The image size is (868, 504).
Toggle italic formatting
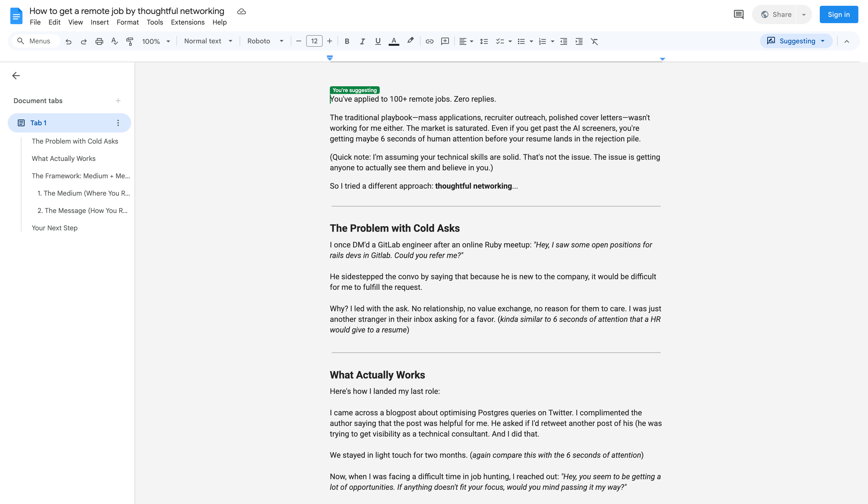tap(362, 41)
